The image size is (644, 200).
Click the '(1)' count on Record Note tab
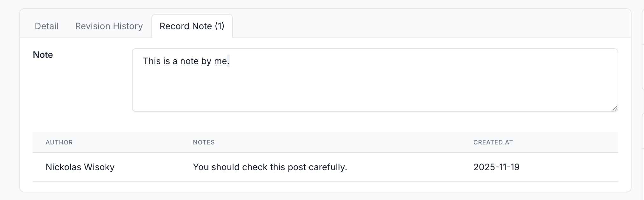[220, 26]
